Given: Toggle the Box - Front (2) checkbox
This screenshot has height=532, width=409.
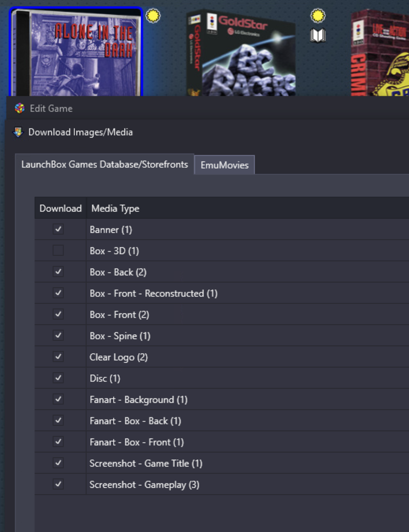Looking at the screenshot, I should [58, 314].
